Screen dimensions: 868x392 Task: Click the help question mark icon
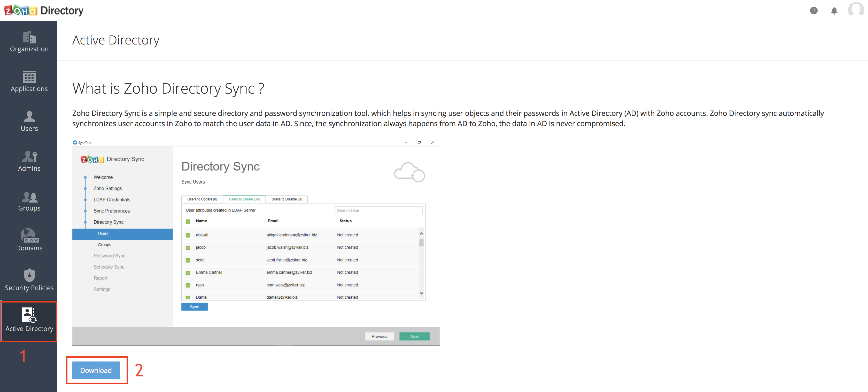813,11
